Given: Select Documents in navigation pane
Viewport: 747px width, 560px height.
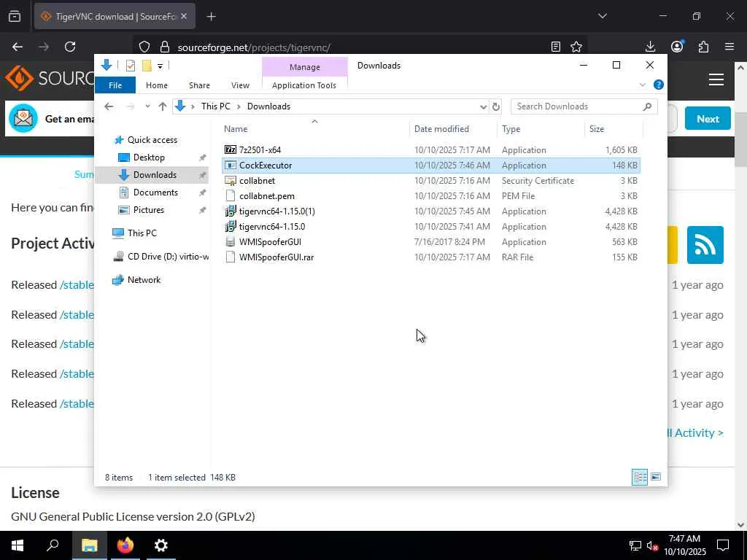Looking at the screenshot, I should point(155,192).
